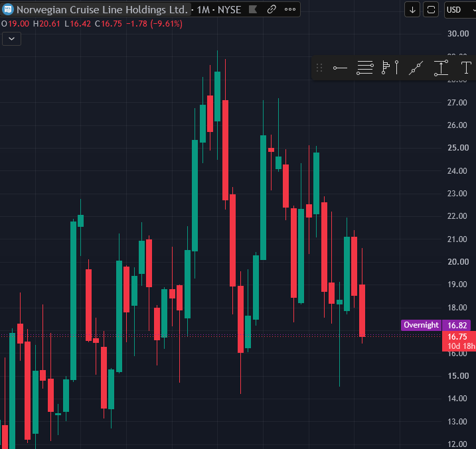Click the Overnight price label
Image resolution: width=476 pixels, height=449 pixels.
pyautogui.click(x=421, y=325)
